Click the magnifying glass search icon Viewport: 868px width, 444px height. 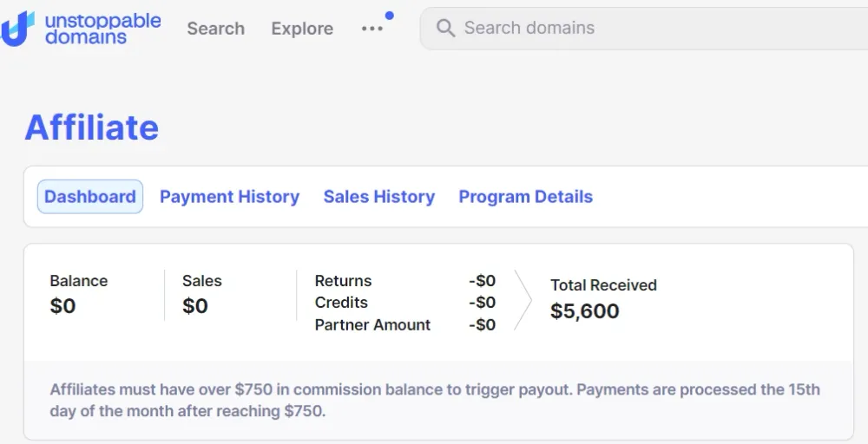pyautogui.click(x=445, y=29)
